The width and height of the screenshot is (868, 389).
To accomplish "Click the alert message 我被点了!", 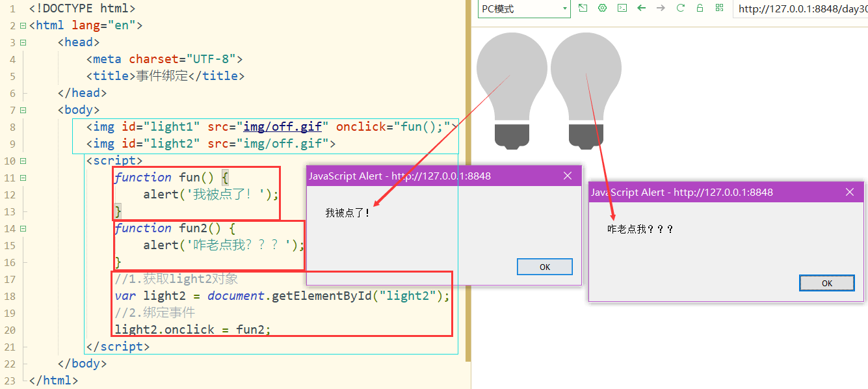I will (x=348, y=213).
